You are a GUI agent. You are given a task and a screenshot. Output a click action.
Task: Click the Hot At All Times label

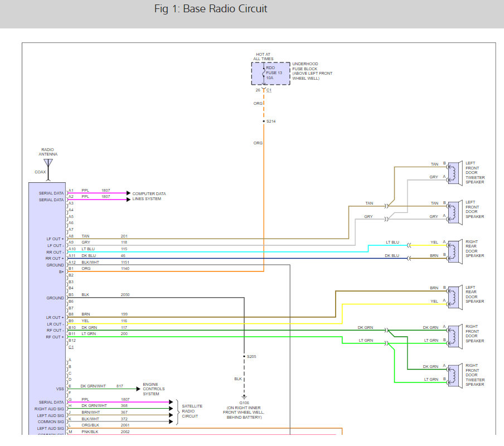pos(264,56)
